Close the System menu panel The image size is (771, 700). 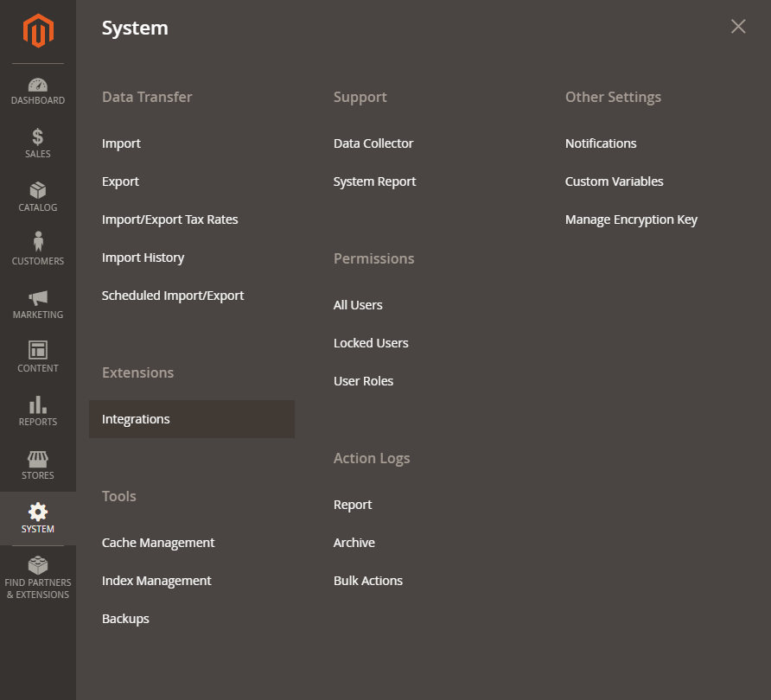click(737, 26)
